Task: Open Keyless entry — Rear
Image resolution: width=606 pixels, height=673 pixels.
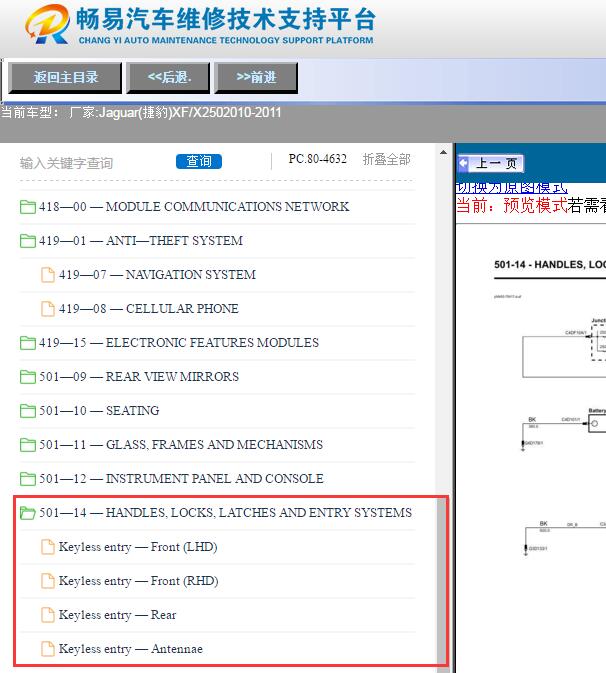Action: (118, 615)
